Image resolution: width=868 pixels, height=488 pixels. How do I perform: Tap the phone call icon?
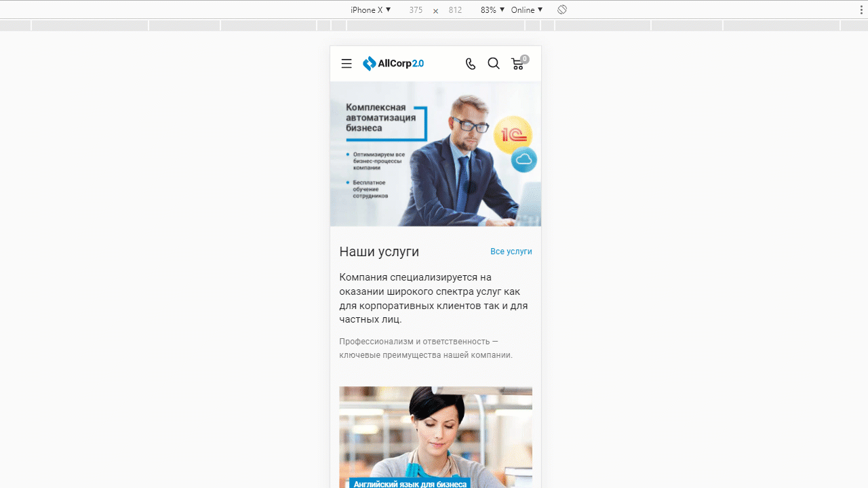(x=471, y=64)
